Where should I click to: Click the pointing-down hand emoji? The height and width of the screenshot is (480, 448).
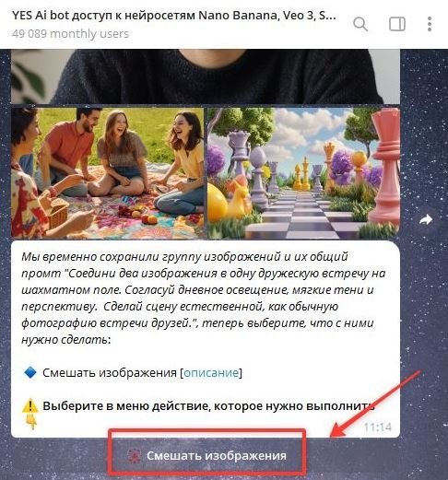tap(31, 421)
